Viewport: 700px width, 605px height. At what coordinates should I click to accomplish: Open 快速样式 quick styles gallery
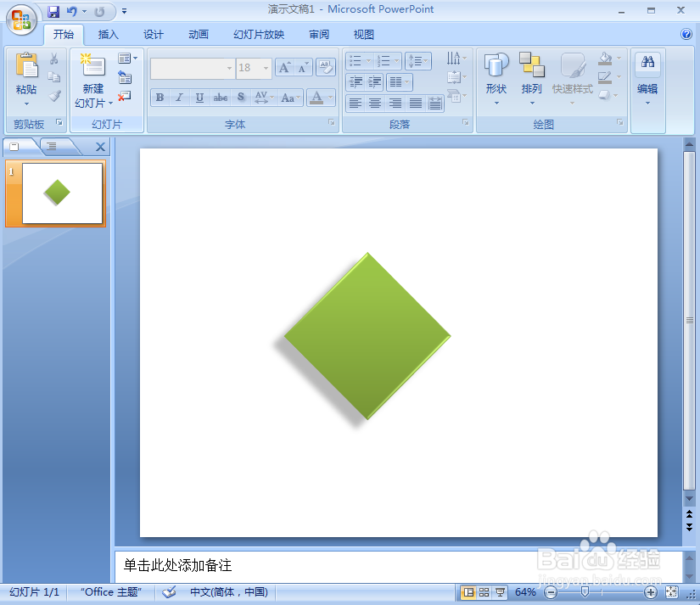click(573, 80)
